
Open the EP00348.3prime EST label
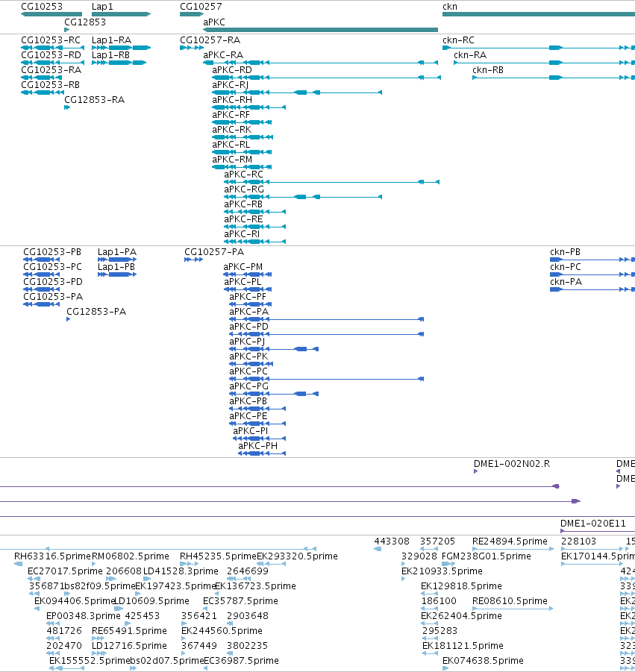83,616
